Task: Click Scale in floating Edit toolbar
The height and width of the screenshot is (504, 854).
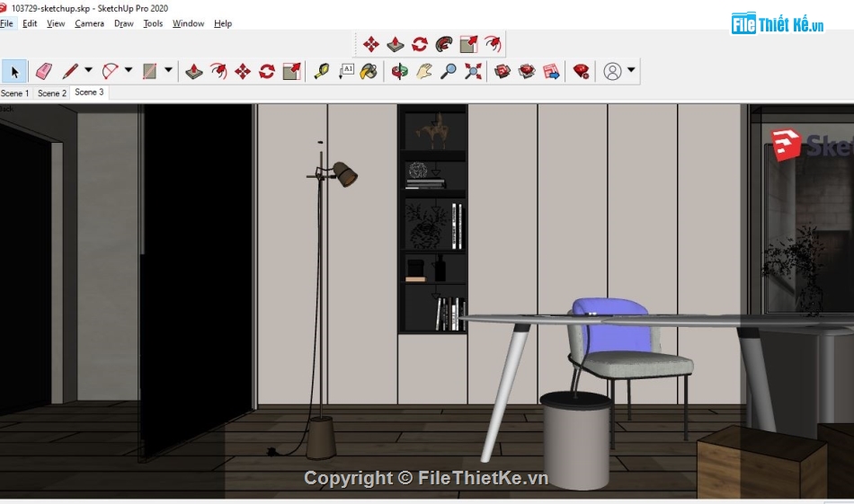Action: 468,44
